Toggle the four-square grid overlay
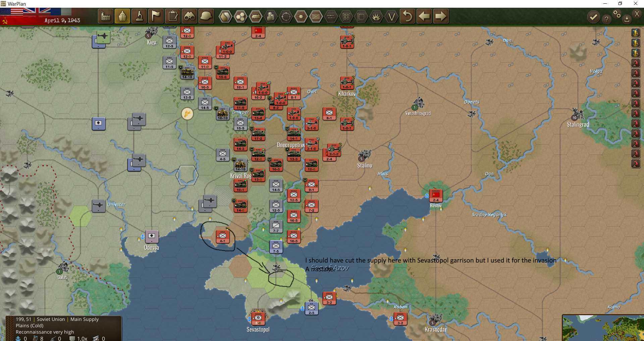 [346, 16]
